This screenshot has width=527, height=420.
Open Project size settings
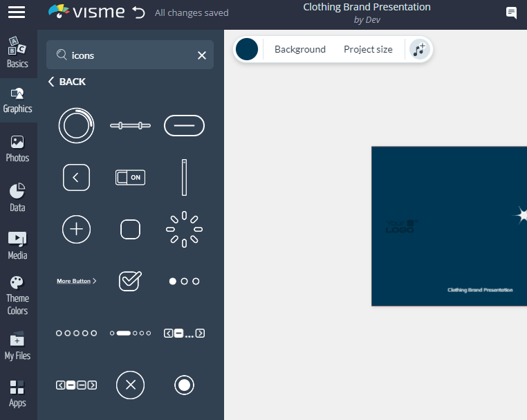coord(368,49)
